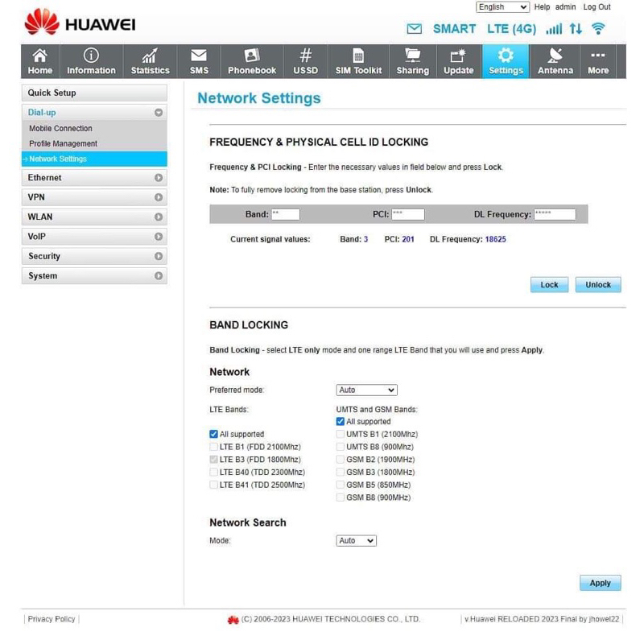The width and height of the screenshot is (644, 644).
Task: Open the Preferred mode dropdown
Action: tap(366, 390)
